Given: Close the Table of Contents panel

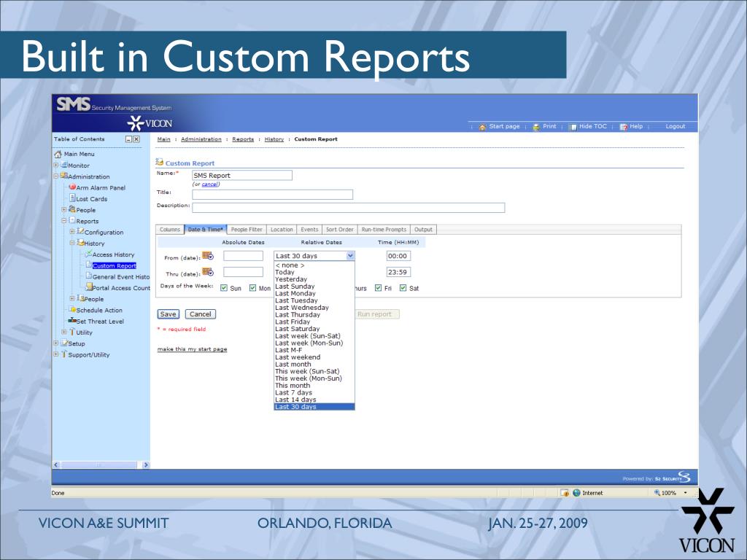Looking at the screenshot, I should click(x=136, y=139).
